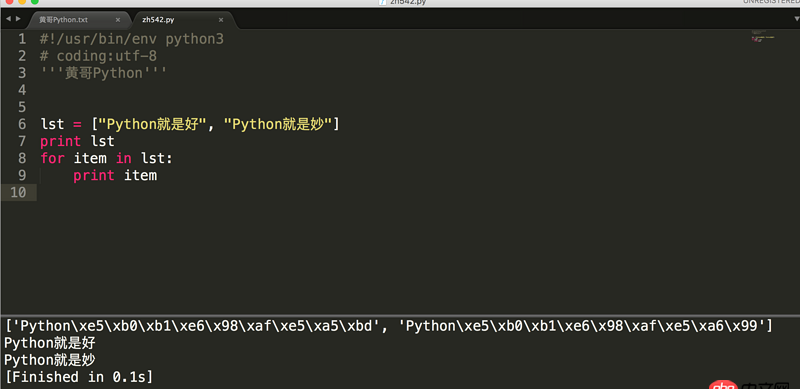Click the docstring '''黄哥Python'''
Image resolution: width=800 pixels, height=389 pixels.
(103, 73)
